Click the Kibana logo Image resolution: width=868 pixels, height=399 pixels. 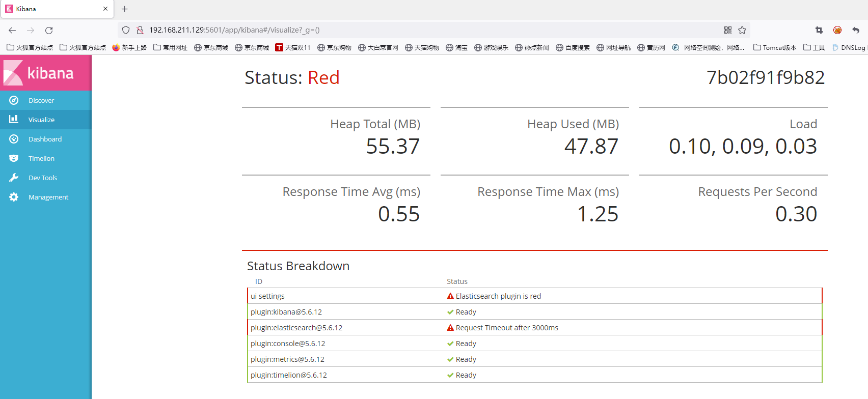[46, 73]
